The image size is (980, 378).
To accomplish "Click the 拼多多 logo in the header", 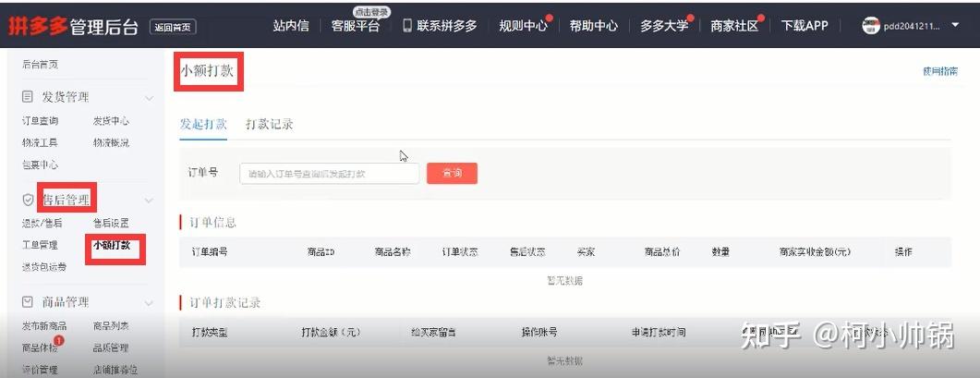I will (x=38, y=26).
